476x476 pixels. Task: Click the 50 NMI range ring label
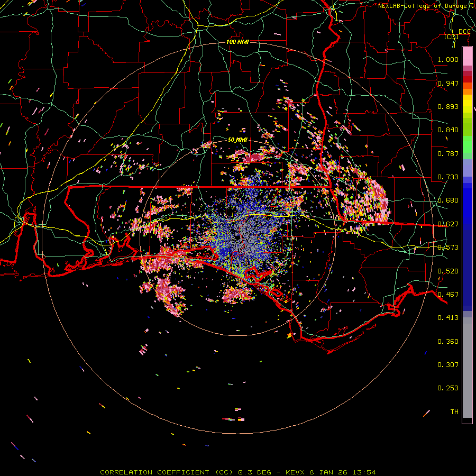click(237, 140)
